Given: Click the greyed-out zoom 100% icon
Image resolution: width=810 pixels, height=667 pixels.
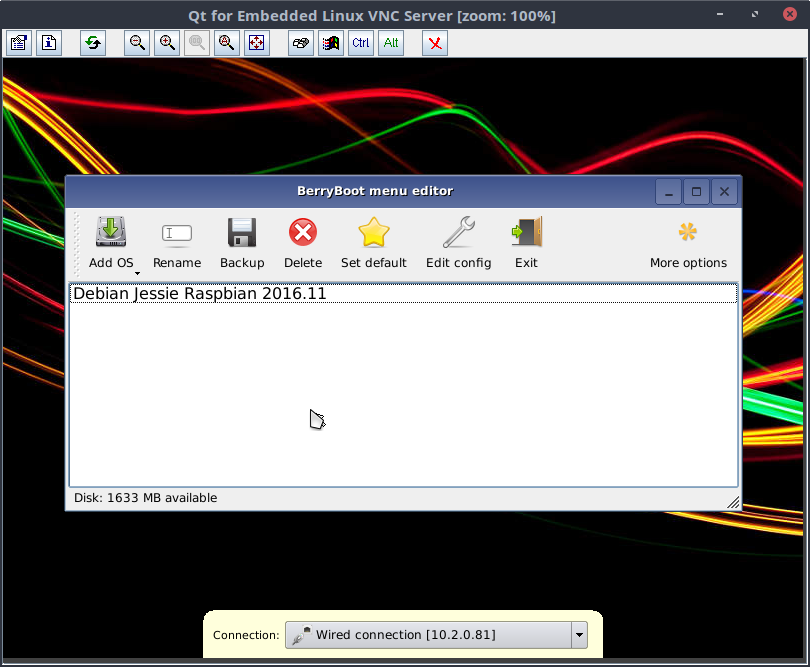Looking at the screenshot, I should click(197, 42).
